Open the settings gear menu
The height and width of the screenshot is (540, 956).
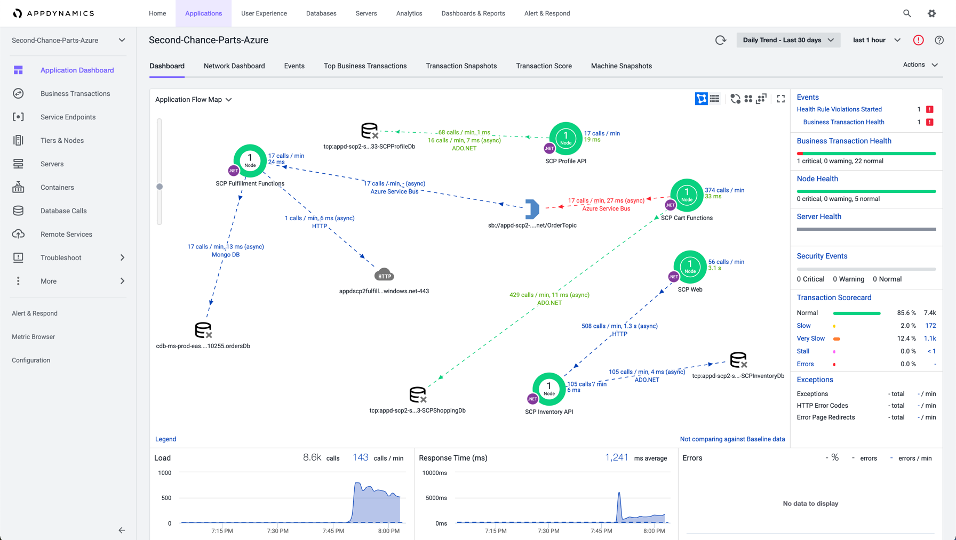932,13
